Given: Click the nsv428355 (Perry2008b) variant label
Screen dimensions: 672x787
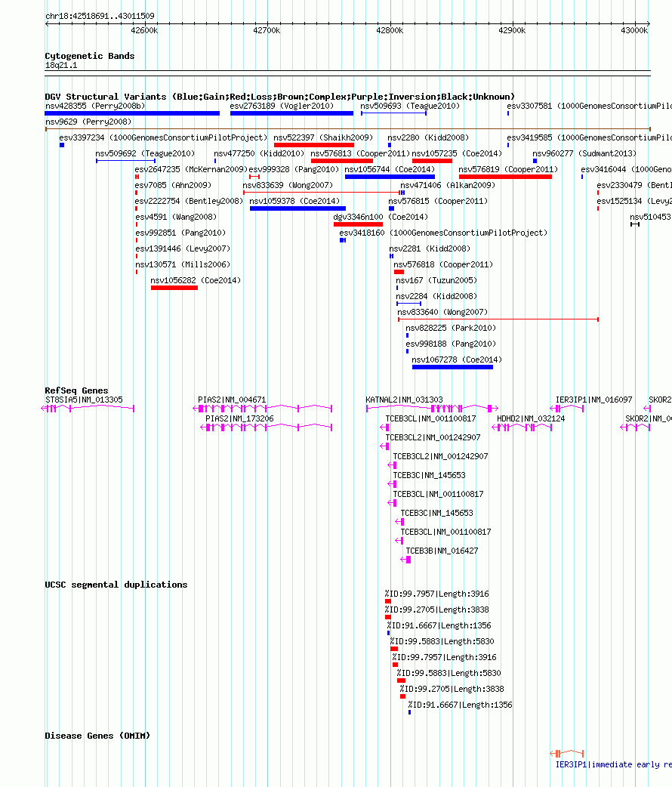Looking at the screenshot, I should pos(95,106).
